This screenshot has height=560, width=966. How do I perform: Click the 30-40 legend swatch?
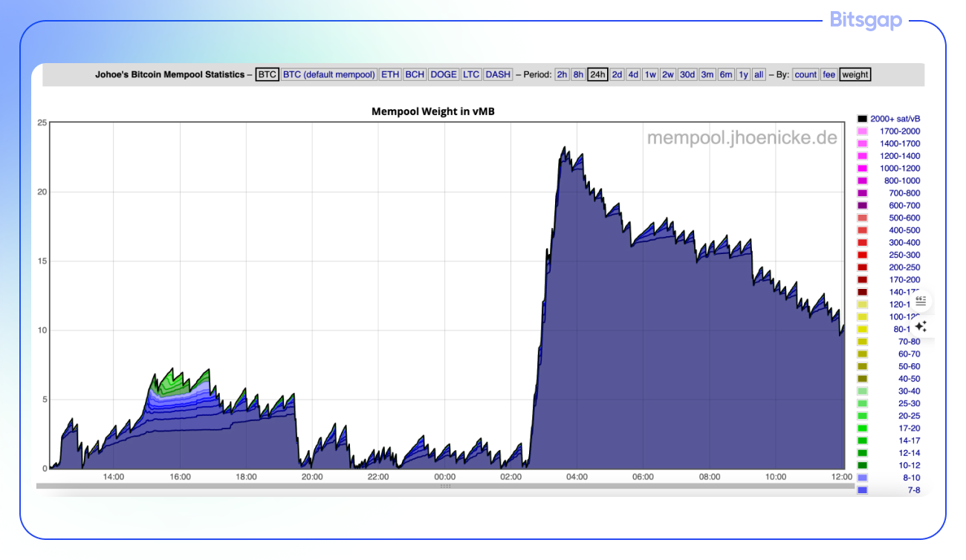coord(863,391)
